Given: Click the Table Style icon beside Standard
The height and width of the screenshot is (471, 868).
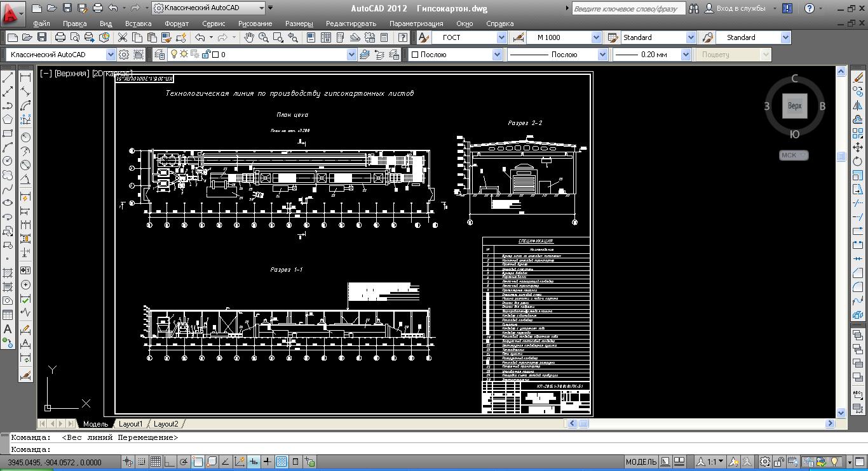Looking at the screenshot, I should pos(613,37).
